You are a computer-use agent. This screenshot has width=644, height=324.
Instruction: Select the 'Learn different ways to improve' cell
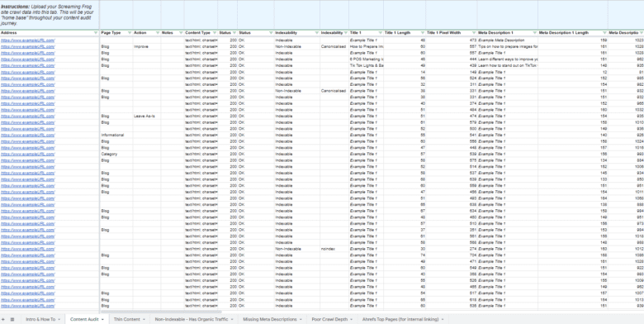pyautogui.click(x=507, y=60)
